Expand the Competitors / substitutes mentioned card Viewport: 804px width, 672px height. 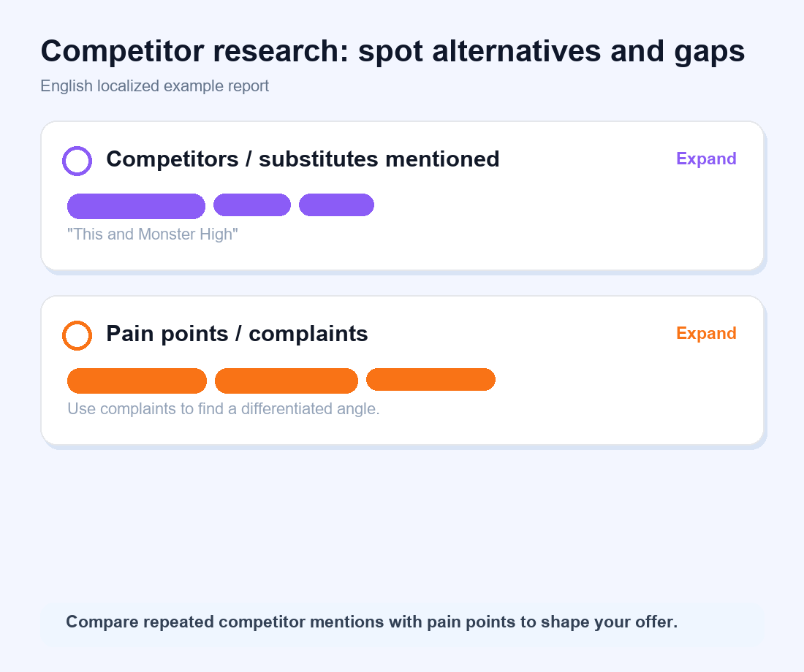[x=706, y=159]
